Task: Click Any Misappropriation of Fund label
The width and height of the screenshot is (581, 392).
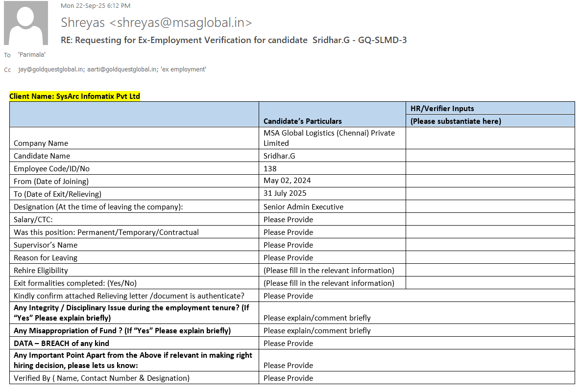Action: [x=122, y=330]
